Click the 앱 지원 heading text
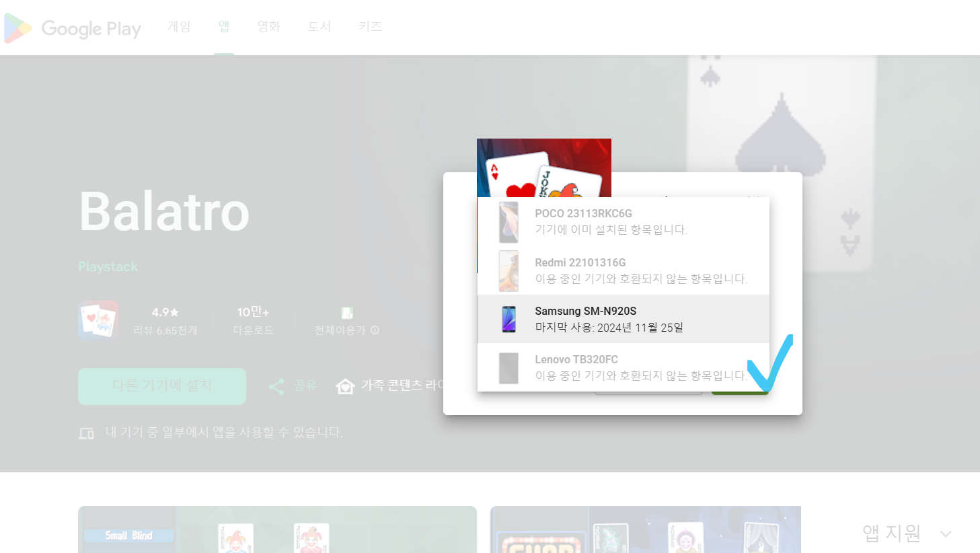980x553 pixels. [x=892, y=533]
